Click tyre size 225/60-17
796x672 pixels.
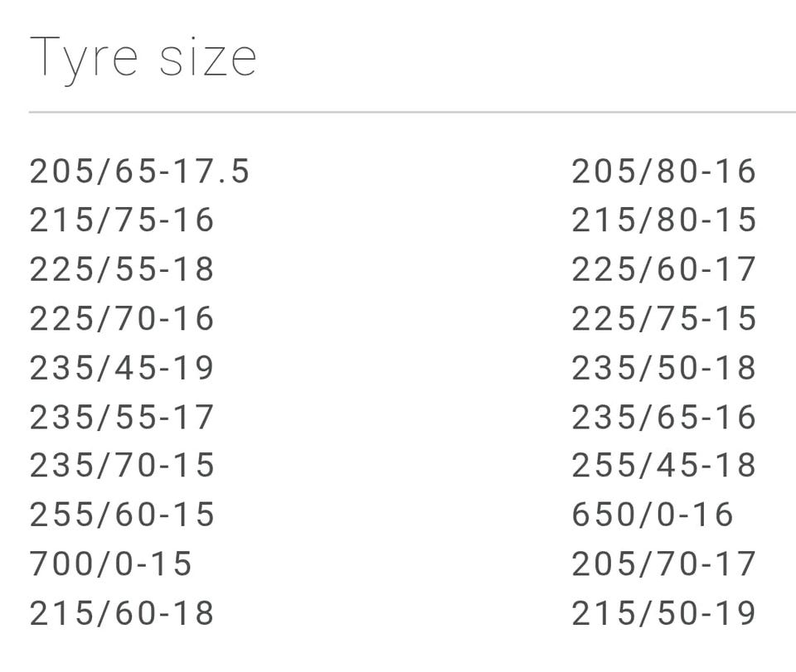tap(663, 269)
